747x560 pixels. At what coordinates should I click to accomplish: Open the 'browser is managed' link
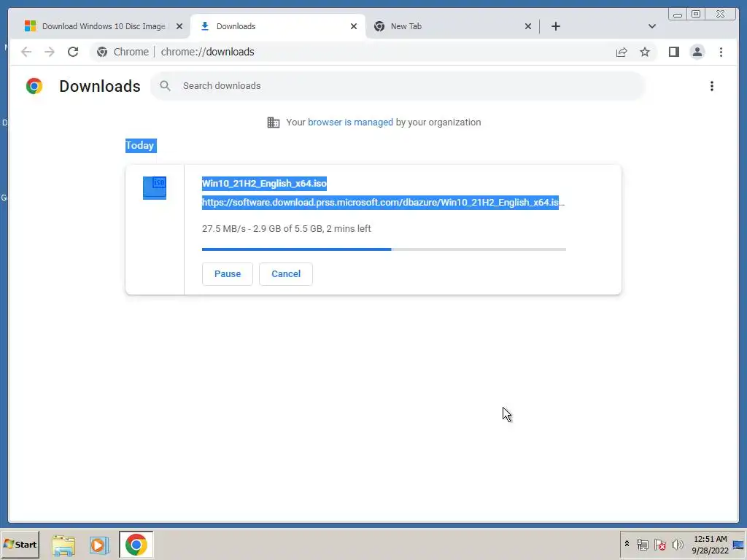point(350,122)
